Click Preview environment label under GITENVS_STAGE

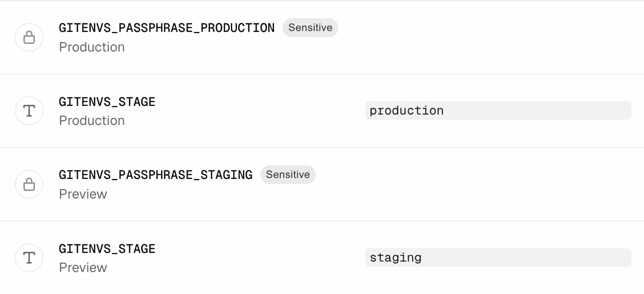(83, 268)
